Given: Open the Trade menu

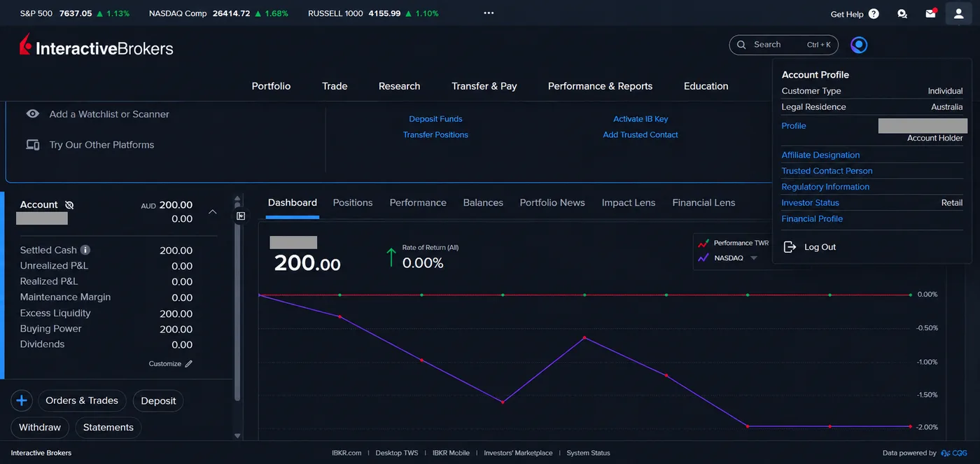Looking at the screenshot, I should tap(335, 86).
